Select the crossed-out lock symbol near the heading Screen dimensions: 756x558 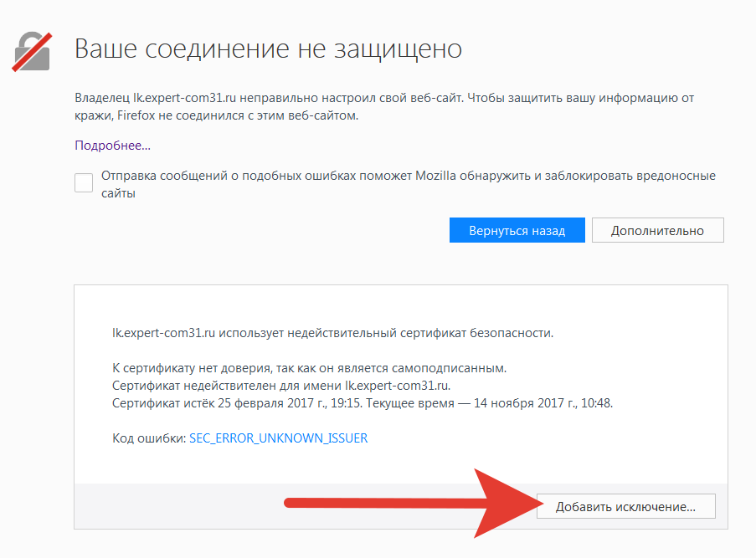(x=32, y=50)
